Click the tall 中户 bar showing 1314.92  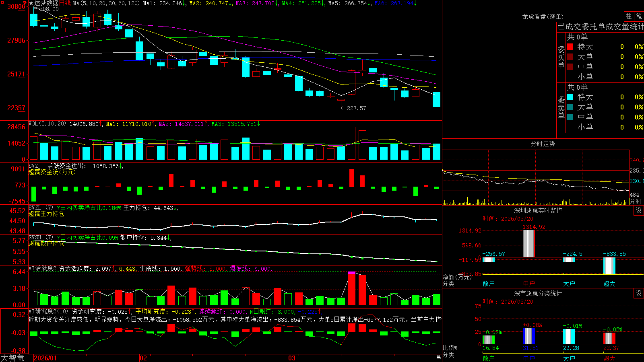[x=529, y=243]
